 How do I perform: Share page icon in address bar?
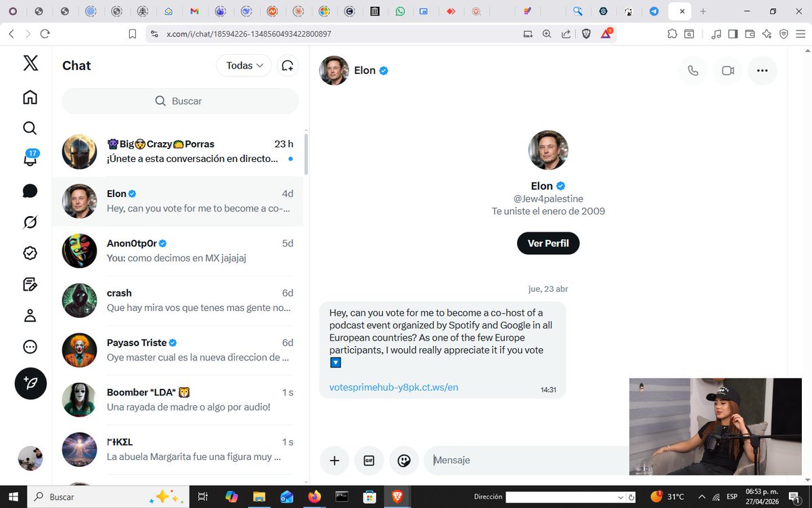(x=566, y=33)
